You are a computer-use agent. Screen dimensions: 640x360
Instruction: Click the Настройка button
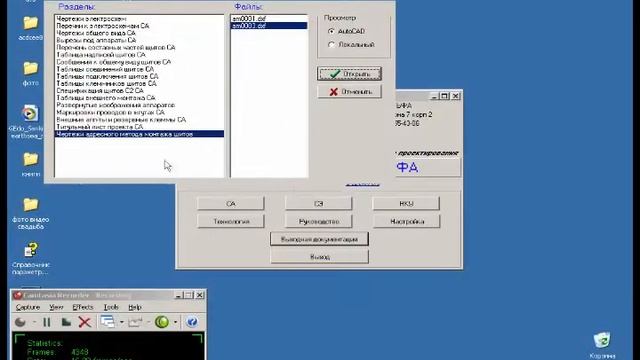[406, 221]
